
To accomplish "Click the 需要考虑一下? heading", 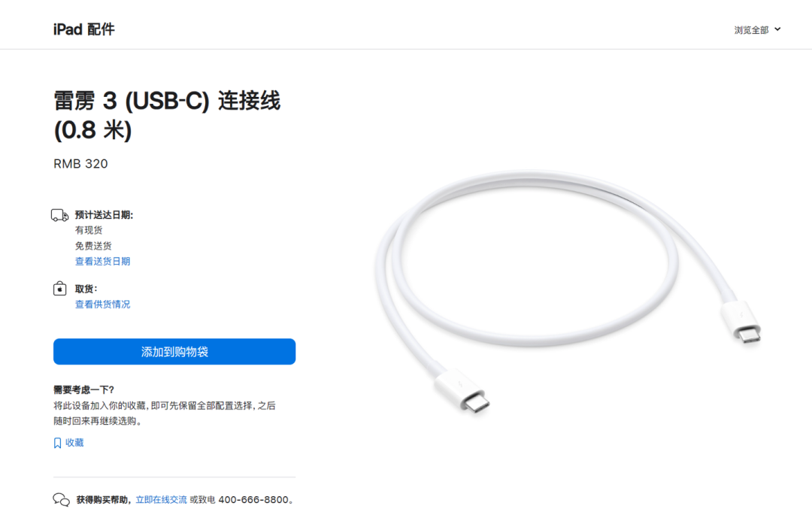I will (84, 389).
